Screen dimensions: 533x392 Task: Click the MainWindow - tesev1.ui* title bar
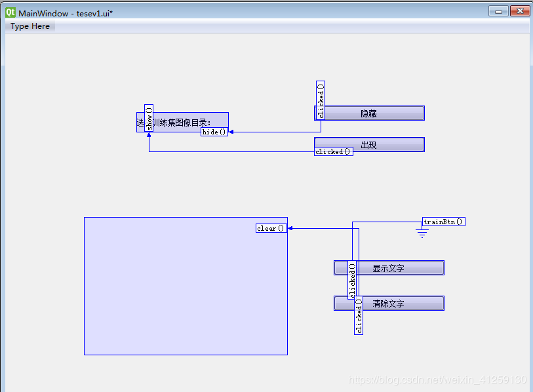pyautogui.click(x=197, y=10)
